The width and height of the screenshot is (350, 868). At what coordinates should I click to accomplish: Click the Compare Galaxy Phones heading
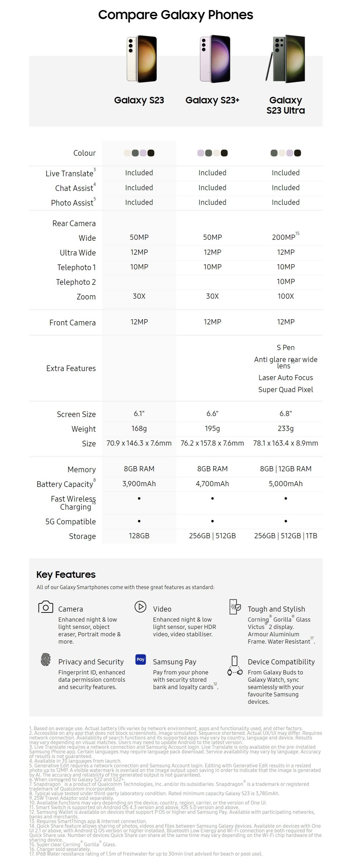[x=175, y=15]
